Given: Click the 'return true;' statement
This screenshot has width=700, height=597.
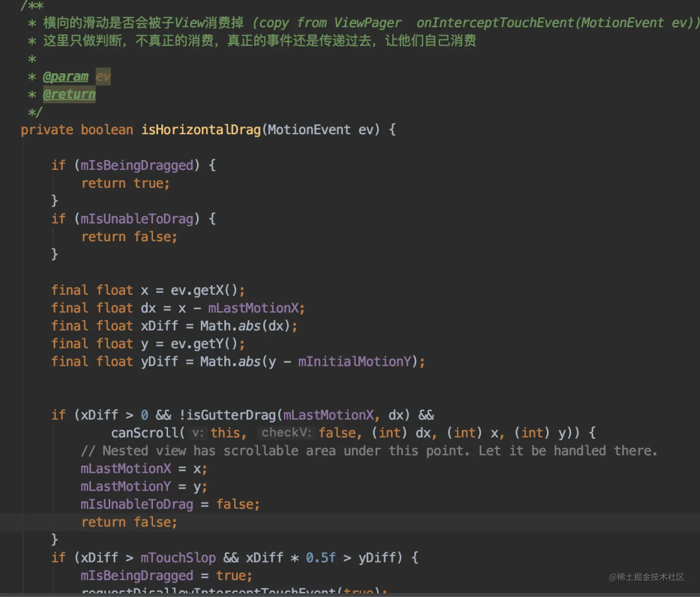Looking at the screenshot, I should tap(126, 183).
